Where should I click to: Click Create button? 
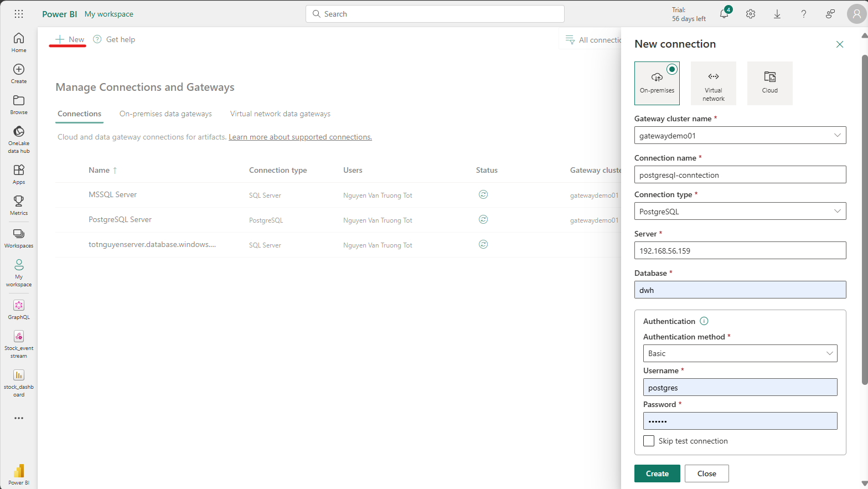pos(657,473)
